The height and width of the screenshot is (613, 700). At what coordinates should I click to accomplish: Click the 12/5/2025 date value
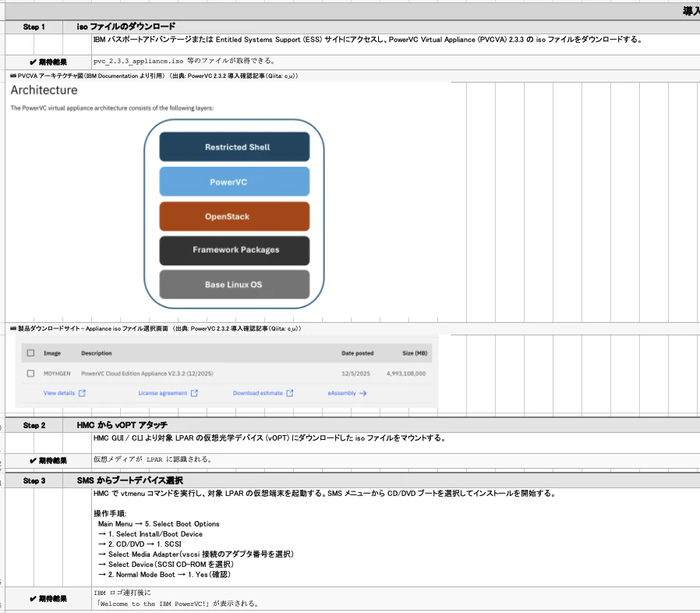(x=355, y=374)
